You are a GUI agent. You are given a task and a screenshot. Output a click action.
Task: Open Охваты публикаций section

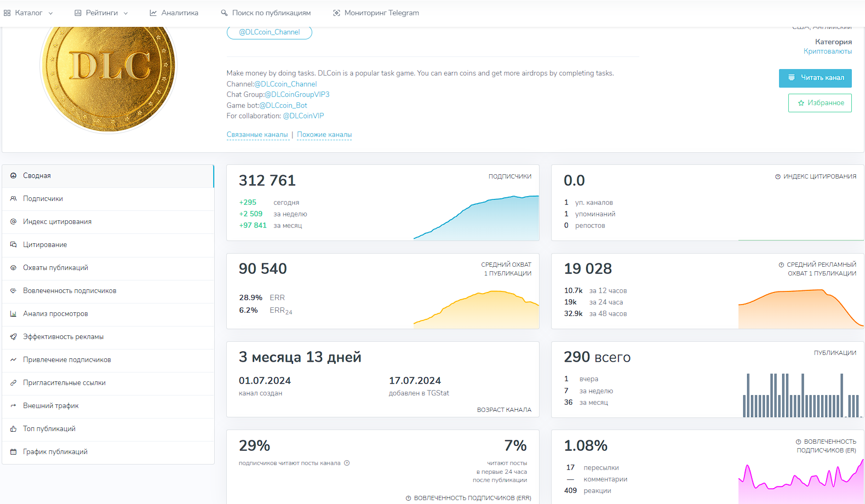tap(108, 268)
